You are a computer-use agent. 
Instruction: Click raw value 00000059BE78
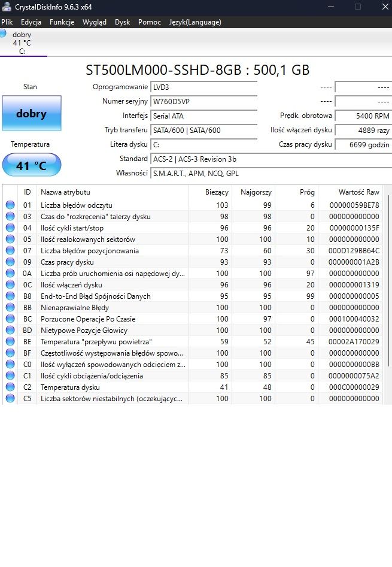click(354, 205)
